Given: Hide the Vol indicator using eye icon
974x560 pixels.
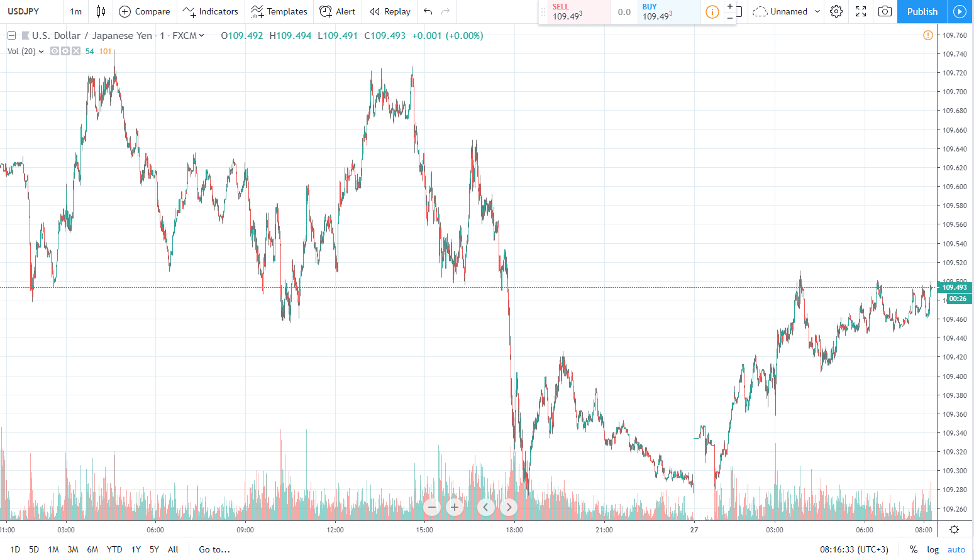Looking at the screenshot, I should [55, 52].
